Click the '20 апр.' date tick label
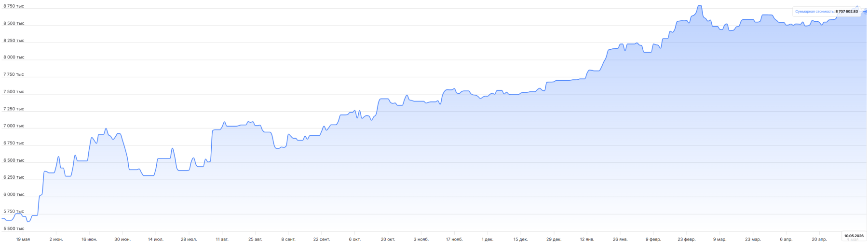The height and width of the screenshot is (244, 868). click(x=819, y=239)
